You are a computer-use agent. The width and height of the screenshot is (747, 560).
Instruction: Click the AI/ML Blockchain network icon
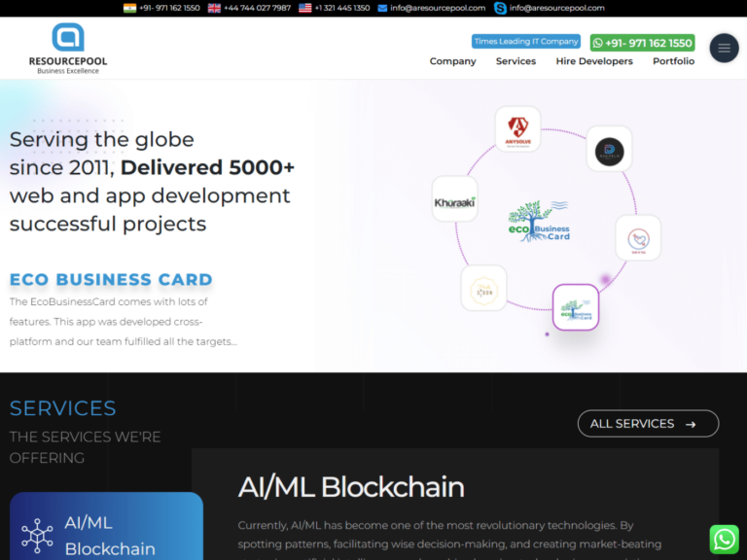click(37, 536)
